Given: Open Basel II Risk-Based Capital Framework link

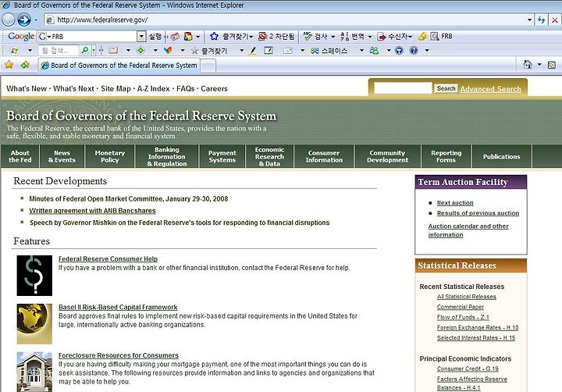Looking at the screenshot, I should (118, 307).
